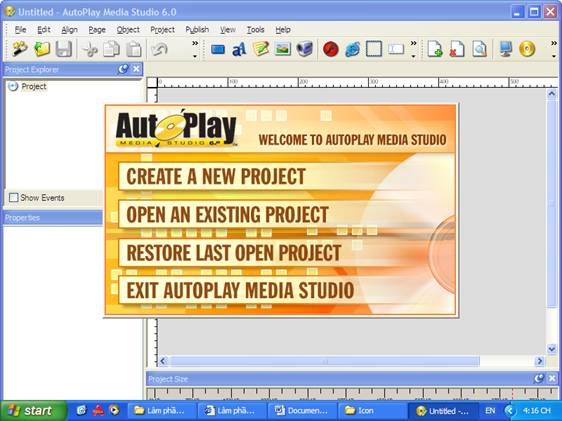Image resolution: width=562 pixels, height=421 pixels.
Task: Close the Project Size panel
Action: (552, 378)
